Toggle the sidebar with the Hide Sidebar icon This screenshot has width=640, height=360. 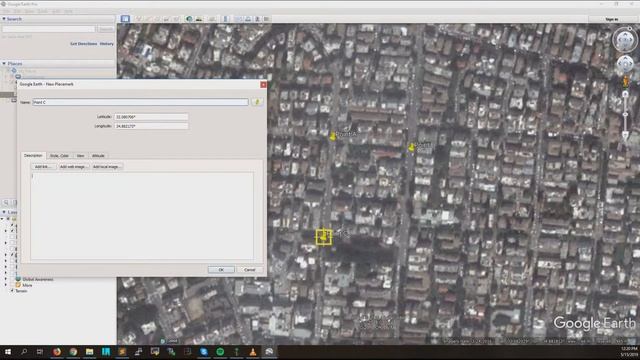click(125, 19)
